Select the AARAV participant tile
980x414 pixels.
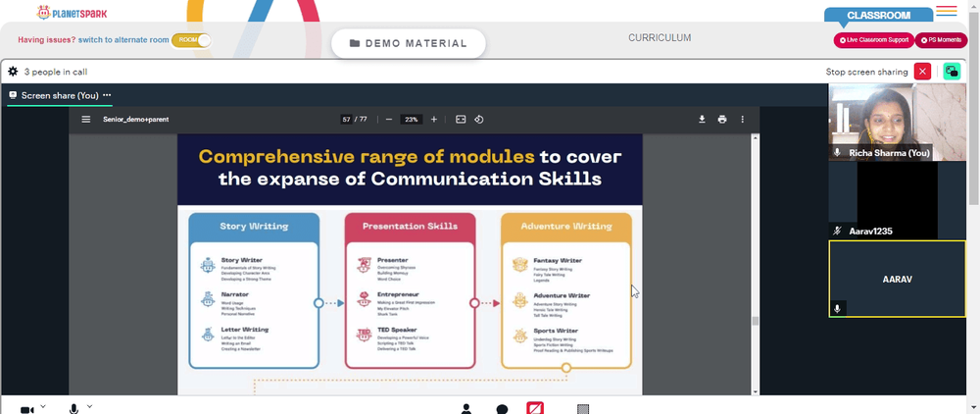point(897,279)
